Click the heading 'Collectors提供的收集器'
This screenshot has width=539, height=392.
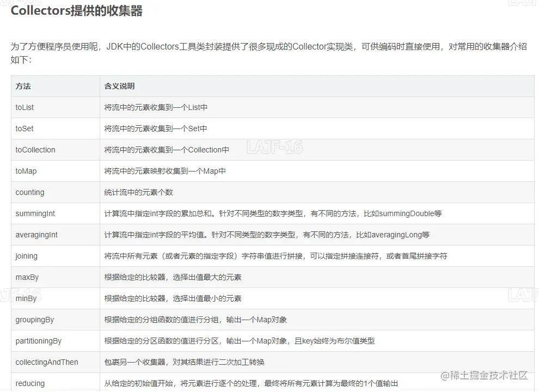pyautogui.click(x=77, y=11)
